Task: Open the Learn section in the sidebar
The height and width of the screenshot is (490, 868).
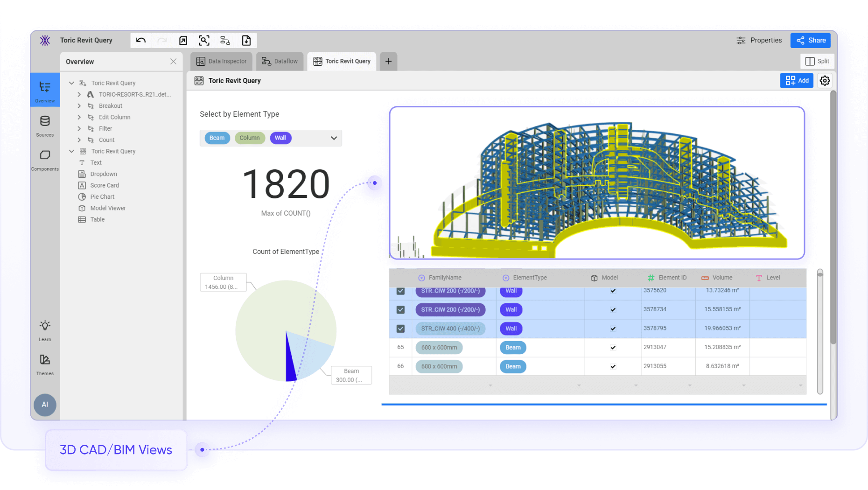Action: pyautogui.click(x=45, y=330)
